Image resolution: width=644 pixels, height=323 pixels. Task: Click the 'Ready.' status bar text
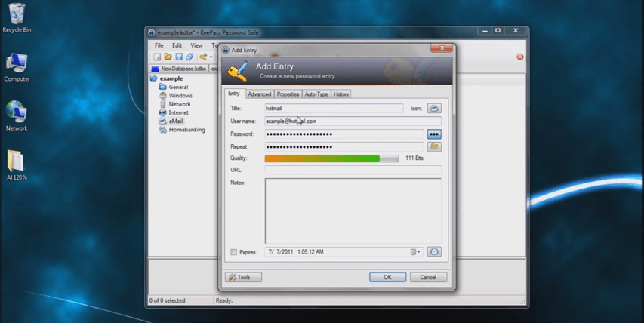point(224,300)
